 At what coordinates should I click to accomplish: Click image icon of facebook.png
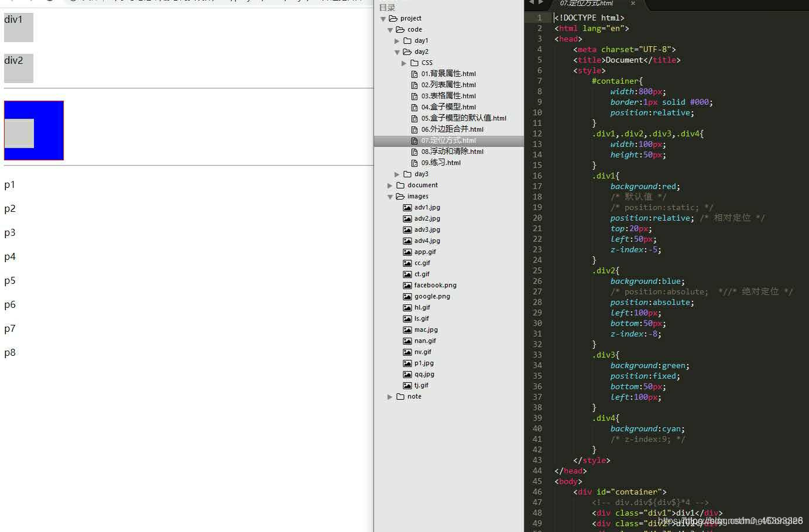click(x=407, y=285)
